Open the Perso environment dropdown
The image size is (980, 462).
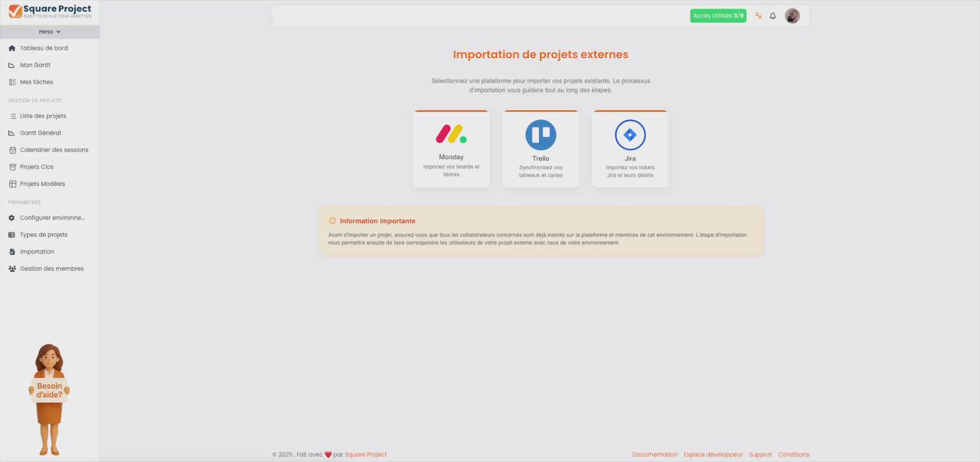point(50,32)
